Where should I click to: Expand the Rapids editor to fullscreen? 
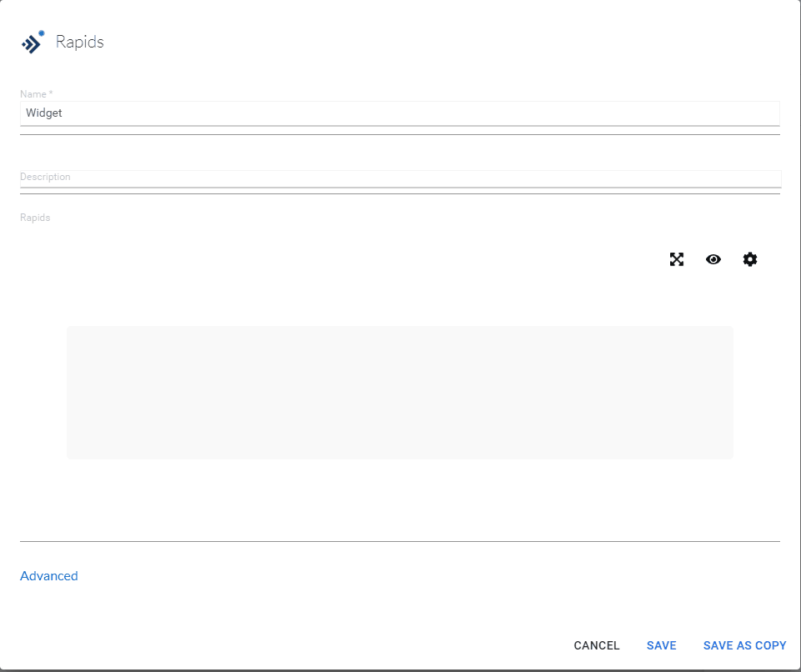[677, 259]
